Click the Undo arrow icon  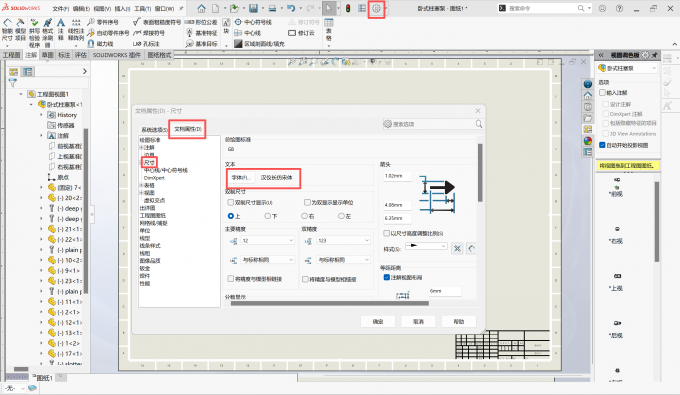click(x=291, y=8)
